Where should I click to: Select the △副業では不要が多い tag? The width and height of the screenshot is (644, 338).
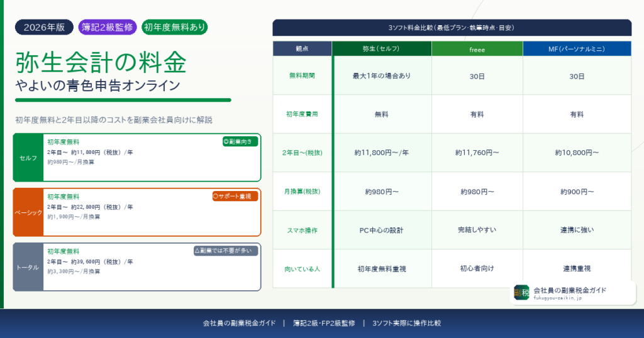coord(226,251)
